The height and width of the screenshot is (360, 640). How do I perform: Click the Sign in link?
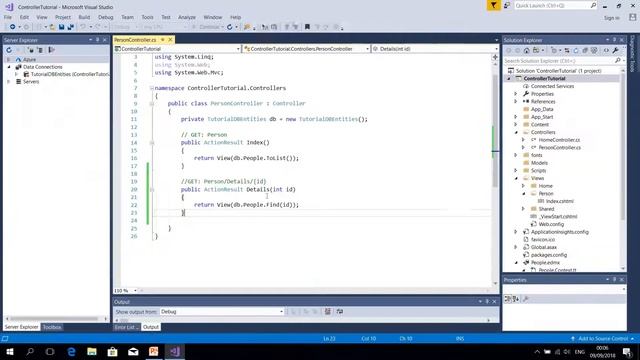pyautogui.click(x=611, y=18)
